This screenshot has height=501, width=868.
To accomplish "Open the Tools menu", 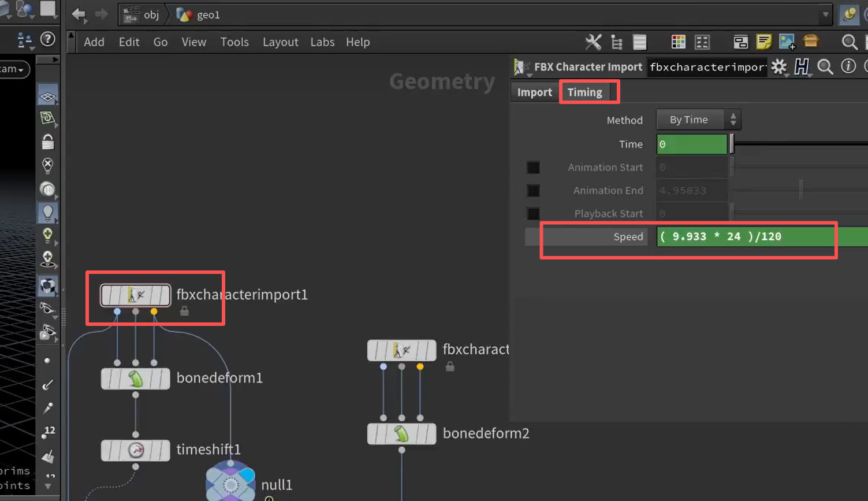I will pyautogui.click(x=234, y=42).
